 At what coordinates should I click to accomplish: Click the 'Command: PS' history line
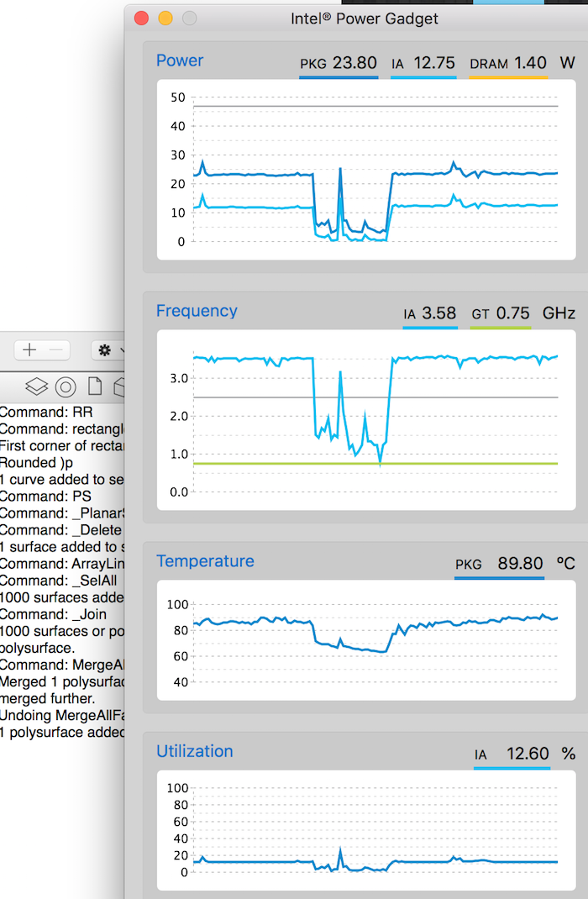(45, 497)
